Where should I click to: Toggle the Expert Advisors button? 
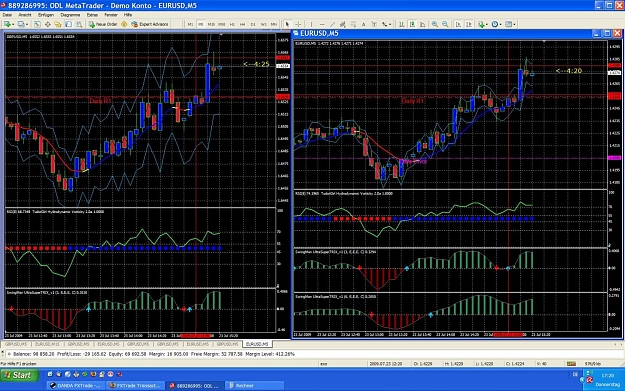coord(150,24)
